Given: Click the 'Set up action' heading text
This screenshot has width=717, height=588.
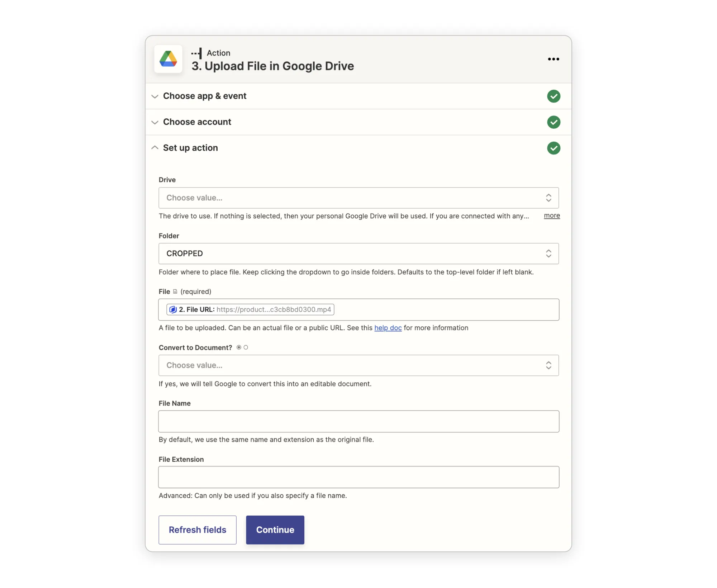Looking at the screenshot, I should 190,148.
